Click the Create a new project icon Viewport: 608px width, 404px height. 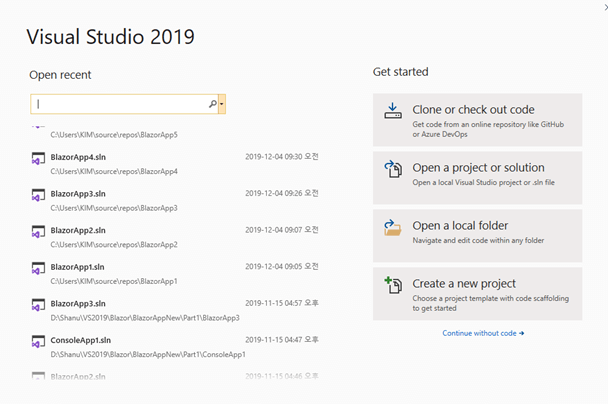(x=392, y=286)
